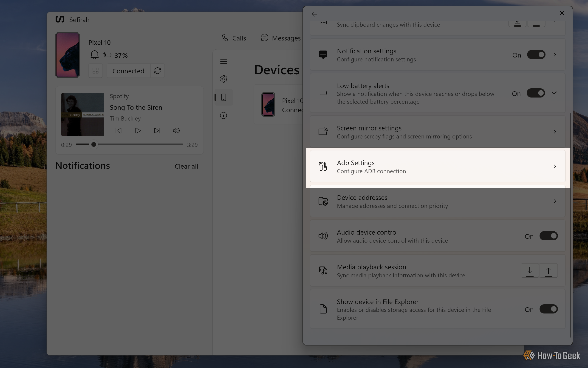Screen dimensions: 588x368
Task: Select the Devices phone icon in sidebar
Action: [223, 97]
